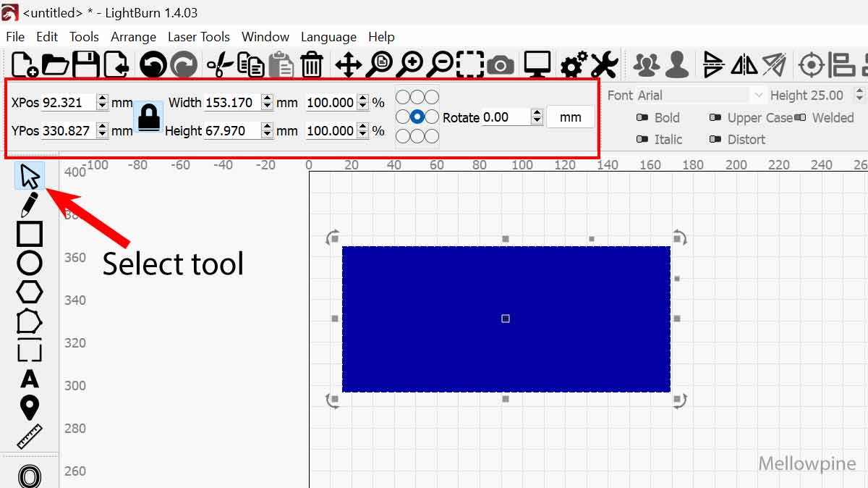Click the Rotate value up stepper arrow
The width and height of the screenshot is (868, 488).
pos(537,112)
